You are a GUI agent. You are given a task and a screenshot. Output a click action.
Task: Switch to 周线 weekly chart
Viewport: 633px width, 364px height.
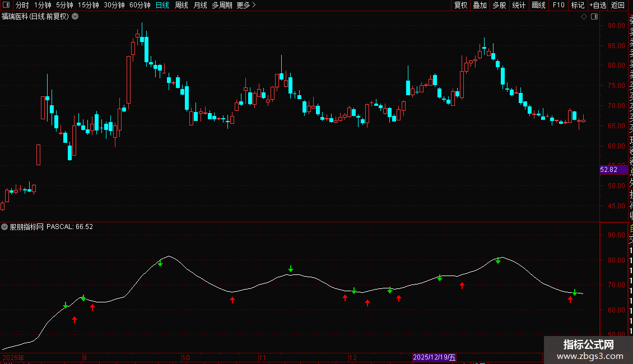point(181,5)
